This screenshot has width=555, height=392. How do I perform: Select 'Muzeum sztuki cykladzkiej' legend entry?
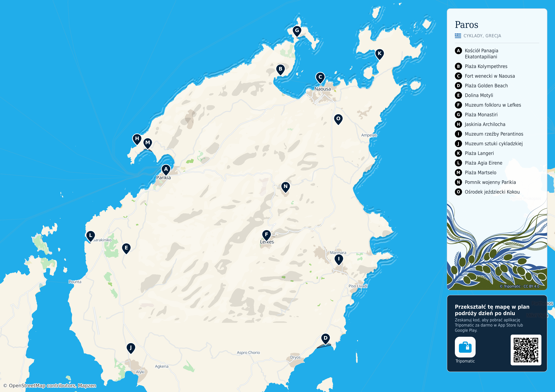pyautogui.click(x=494, y=144)
